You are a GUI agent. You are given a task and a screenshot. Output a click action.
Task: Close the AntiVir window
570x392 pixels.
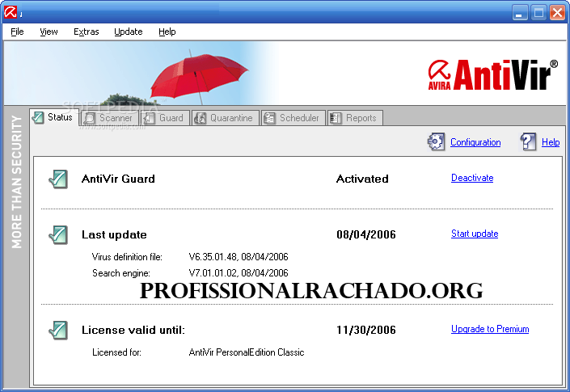[557, 13]
